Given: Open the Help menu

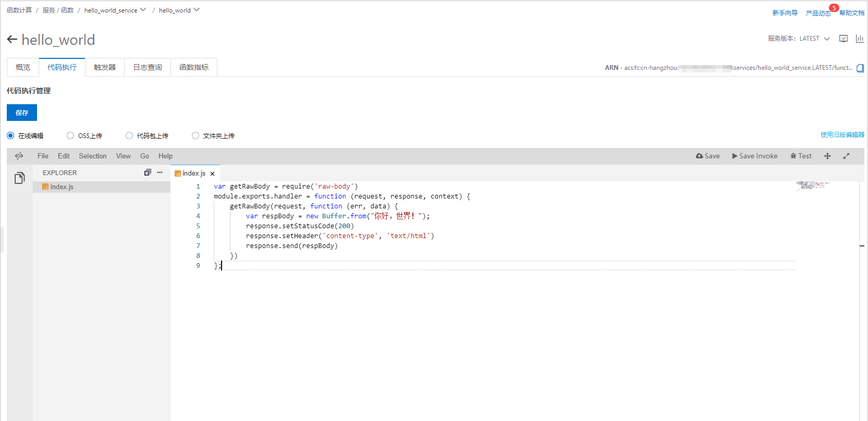Looking at the screenshot, I should pos(166,156).
